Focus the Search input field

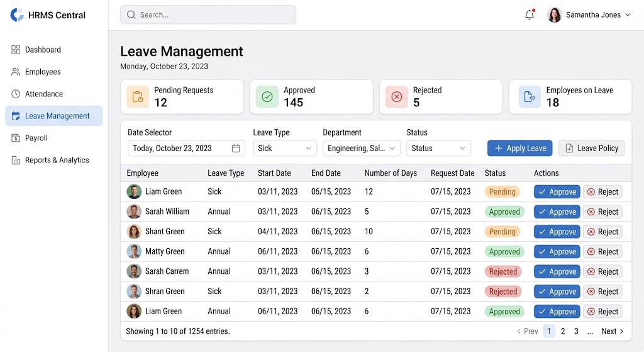[208, 15]
